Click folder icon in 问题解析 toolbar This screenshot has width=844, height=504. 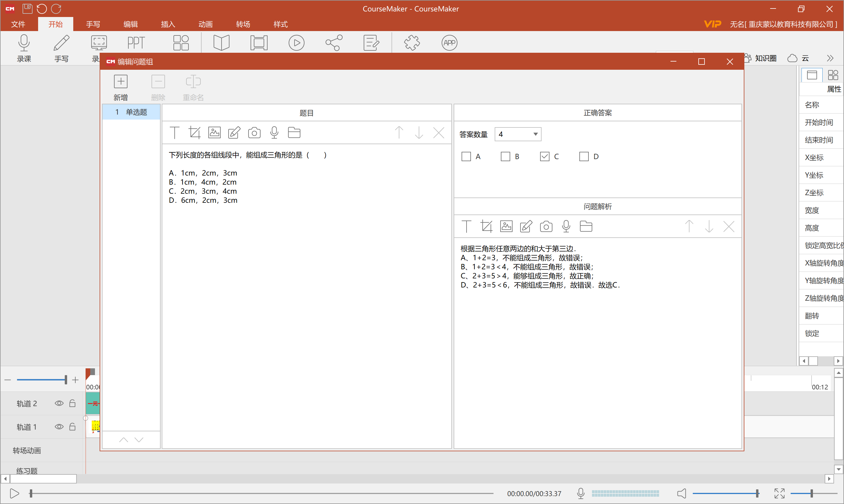coord(586,227)
